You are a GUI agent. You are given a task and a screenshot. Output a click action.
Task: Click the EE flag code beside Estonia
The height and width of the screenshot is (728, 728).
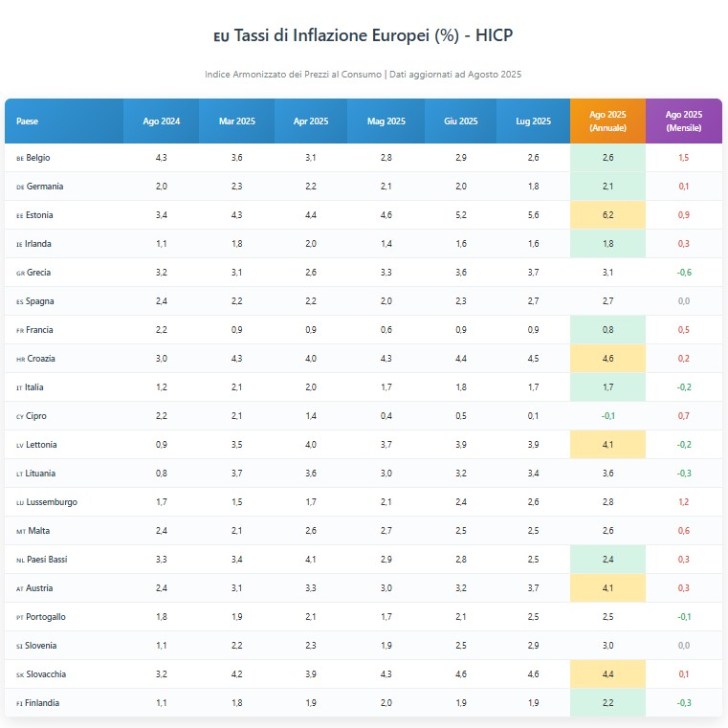click(x=20, y=215)
